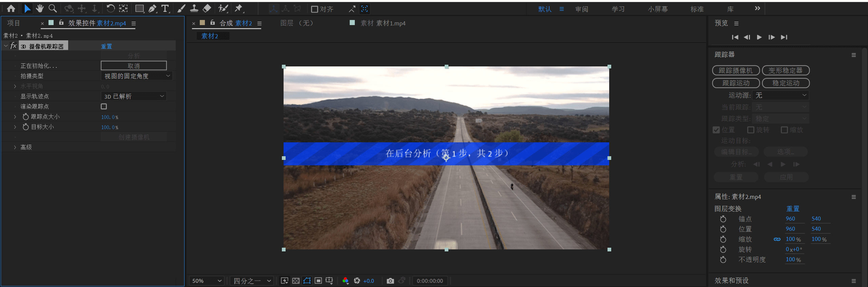Take a snapshot with camera icon
The height and width of the screenshot is (287, 868).
coord(390,281)
